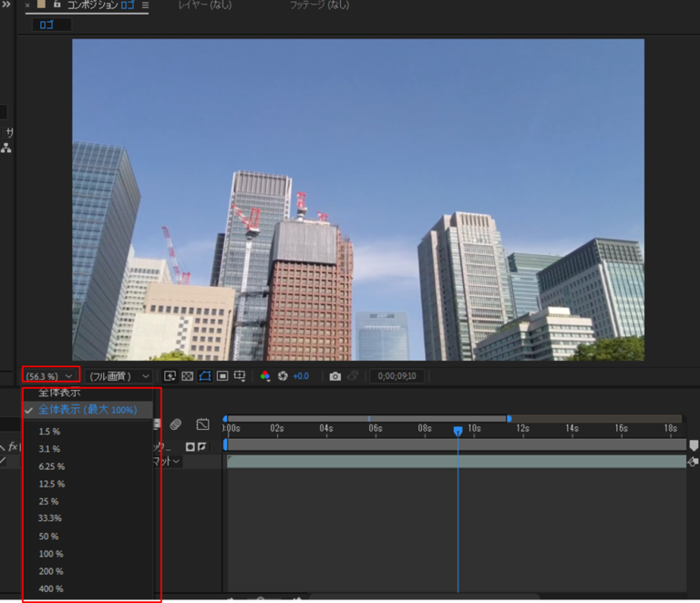700x603 pixels.
Task: Click the show channel color icon
Action: [x=265, y=376]
